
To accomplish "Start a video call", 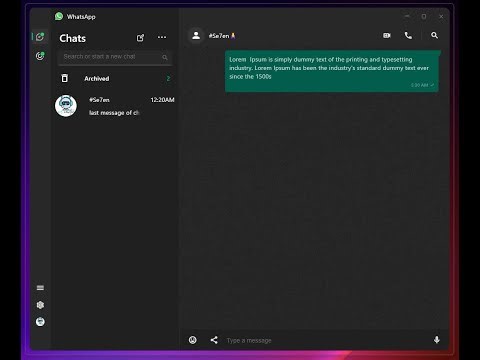I will click(387, 35).
